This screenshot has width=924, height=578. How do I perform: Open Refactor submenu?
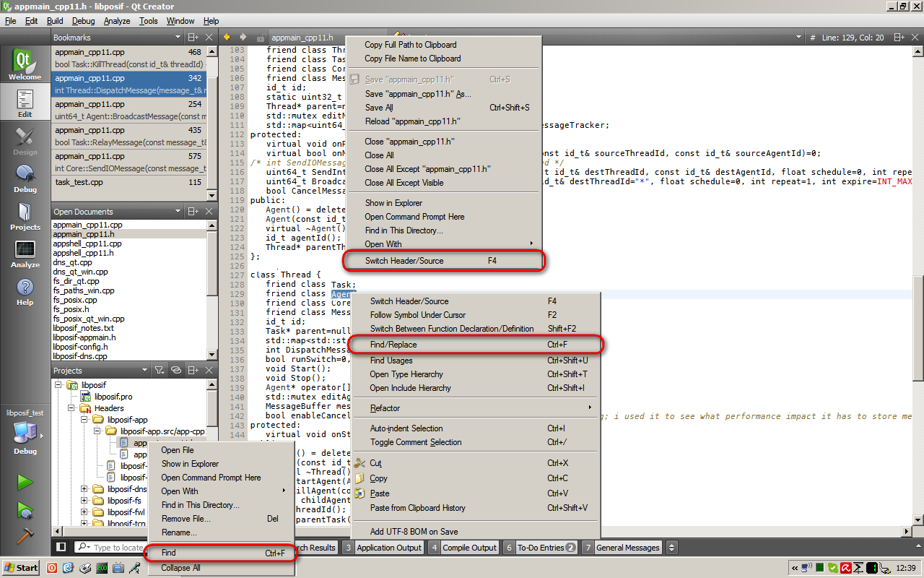click(476, 408)
